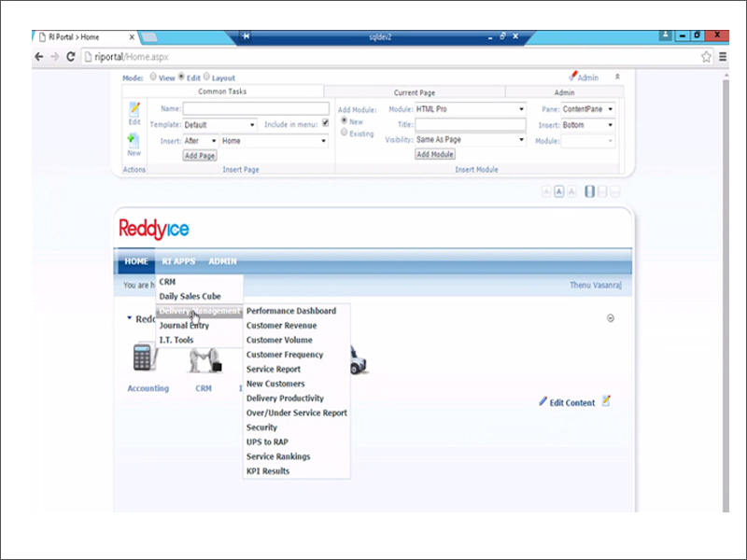Click into the page Name text field
747x560 pixels.
pyautogui.click(x=255, y=109)
